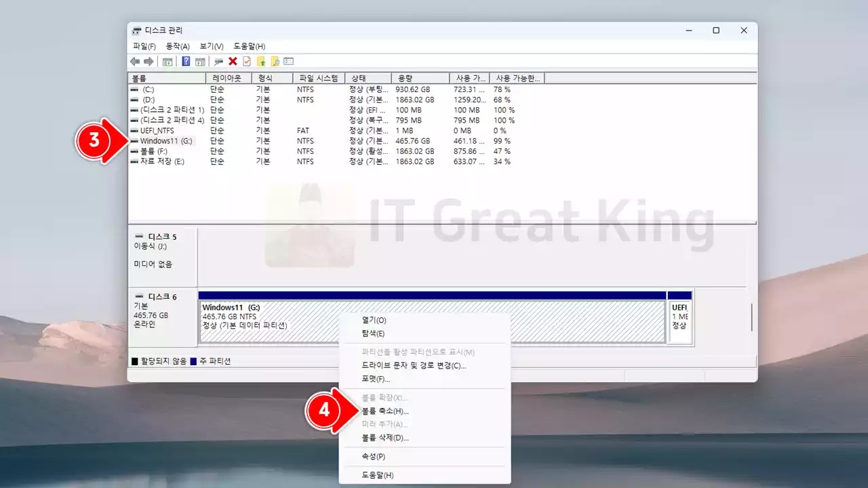868x488 pixels.
Task: Click the Forward arrow toolbar icon
Action: click(x=149, y=61)
